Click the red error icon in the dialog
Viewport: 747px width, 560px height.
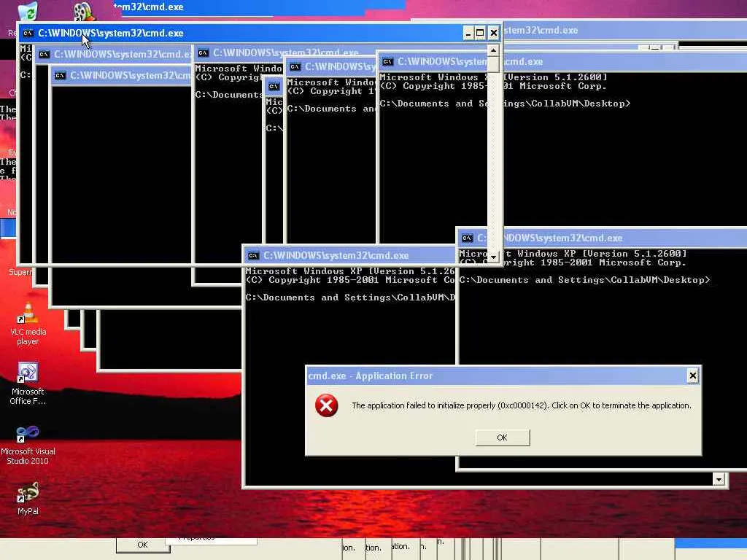point(326,405)
